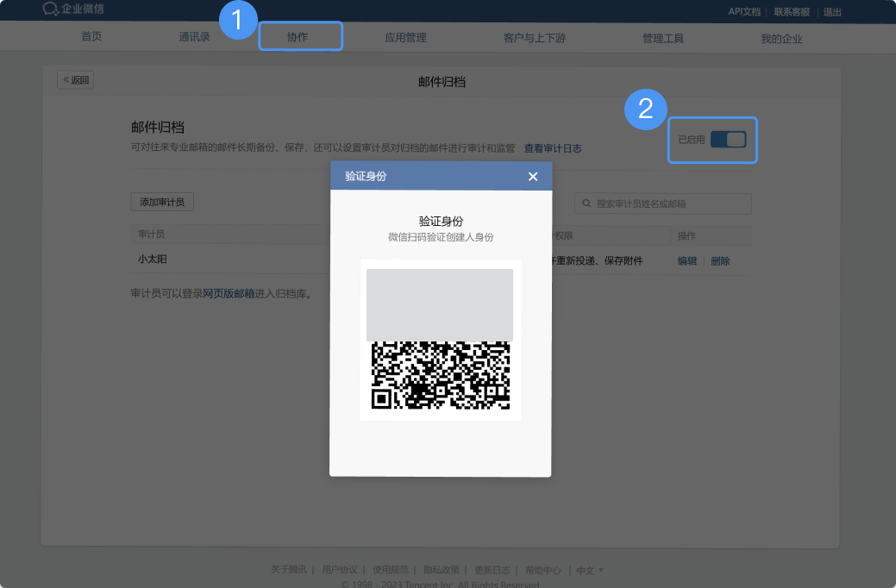Click 退出 to log out
This screenshot has height=588, width=896.
832,12
